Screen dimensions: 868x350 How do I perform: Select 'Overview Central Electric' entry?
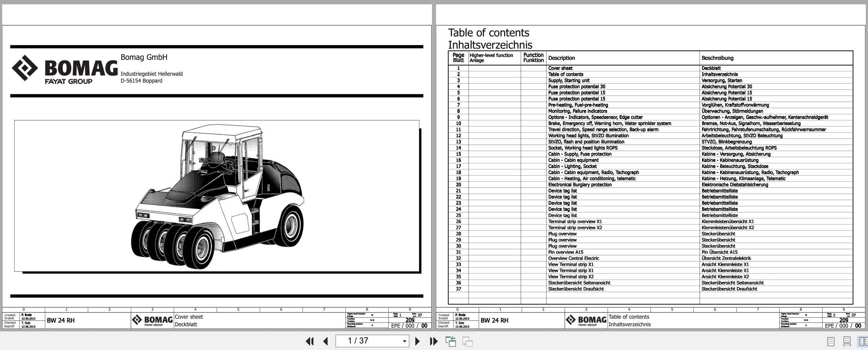(573, 258)
